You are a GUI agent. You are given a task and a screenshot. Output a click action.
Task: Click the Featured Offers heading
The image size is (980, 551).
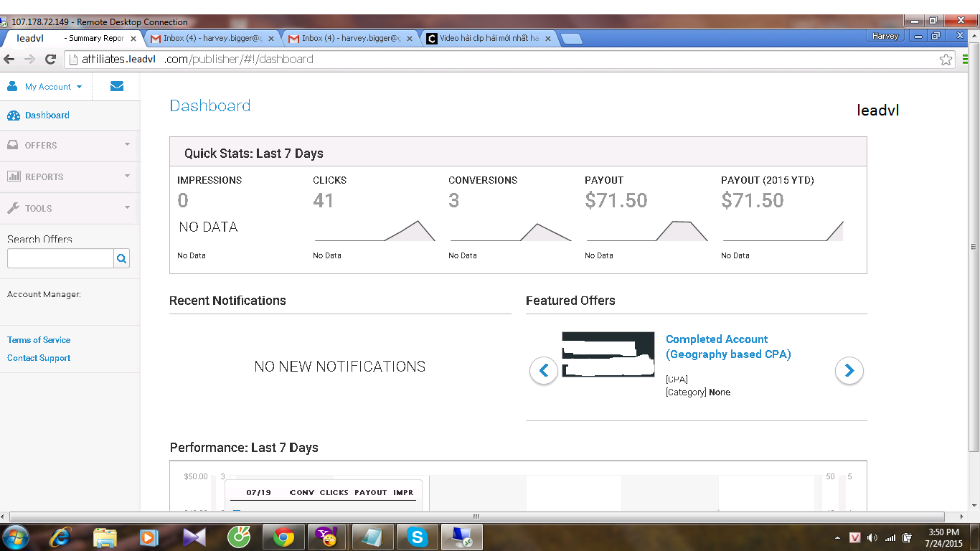(570, 301)
